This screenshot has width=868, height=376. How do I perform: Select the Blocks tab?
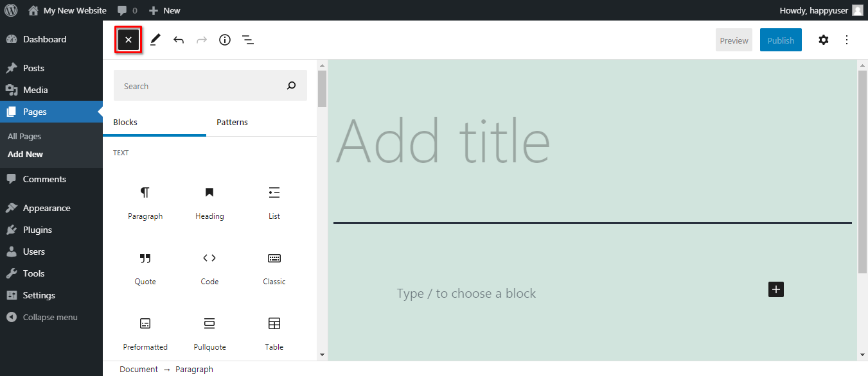pos(125,122)
